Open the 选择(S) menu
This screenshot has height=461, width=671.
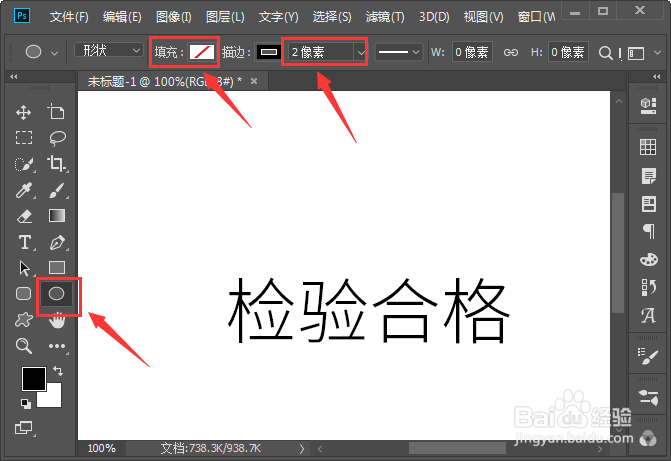point(332,17)
